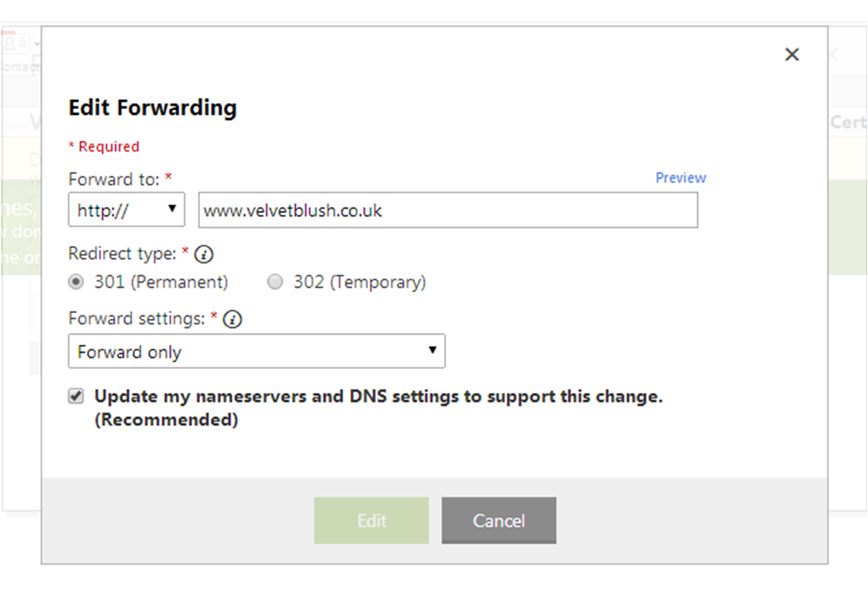Screen dimensions: 868x591
Task: Click the 'Forward to:' field label
Action: pos(115,178)
